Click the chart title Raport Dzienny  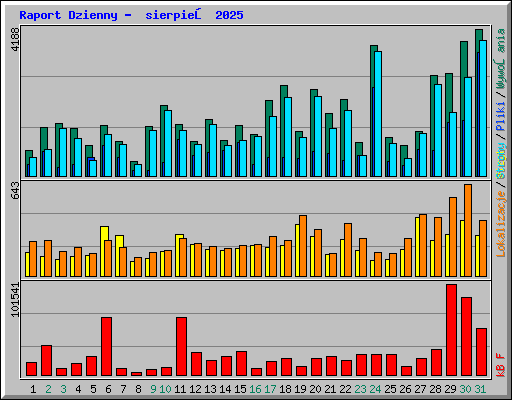pos(68,15)
